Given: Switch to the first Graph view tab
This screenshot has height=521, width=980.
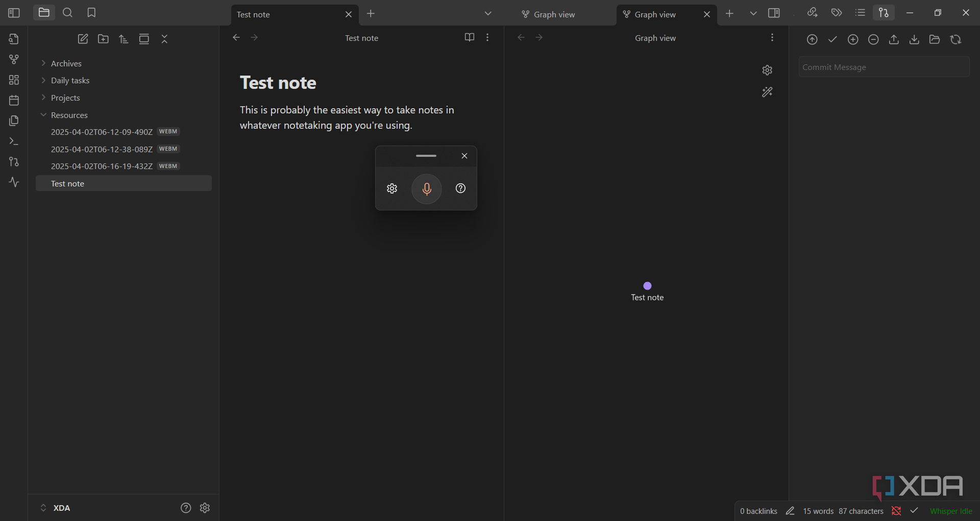Looking at the screenshot, I should pyautogui.click(x=554, y=14).
